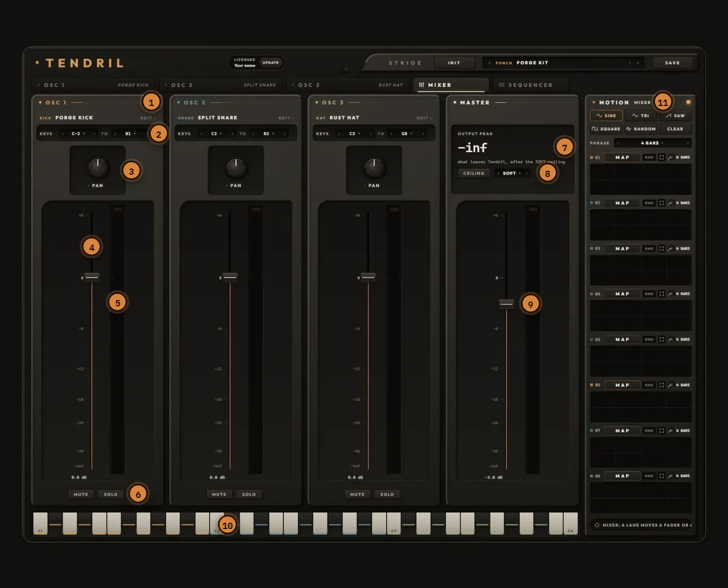Go to the next preset with the right arrow
The height and width of the screenshot is (588, 728).
[x=638, y=63]
